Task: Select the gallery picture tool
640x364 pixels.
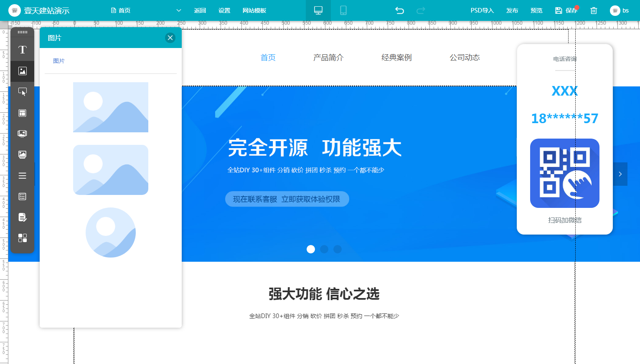Action: 23,154
